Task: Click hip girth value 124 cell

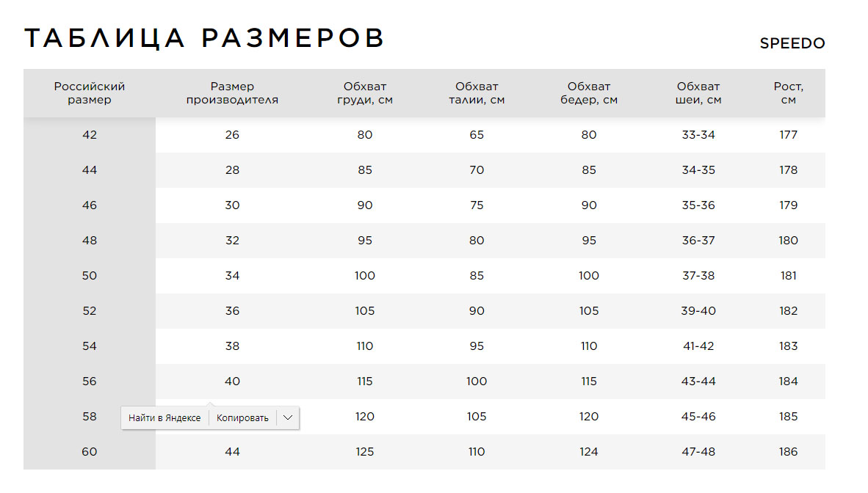Action: 589,452
